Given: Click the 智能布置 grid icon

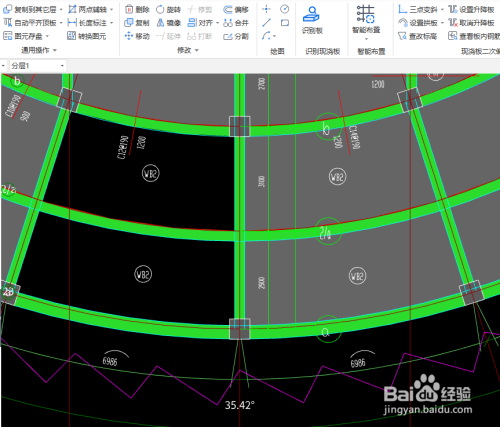Looking at the screenshot, I should click(x=366, y=14).
